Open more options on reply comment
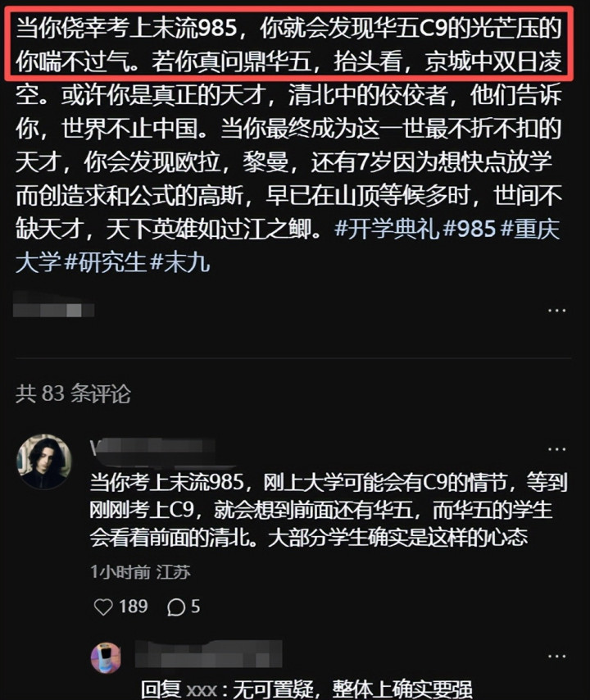This screenshot has height=700, width=590. point(556,657)
